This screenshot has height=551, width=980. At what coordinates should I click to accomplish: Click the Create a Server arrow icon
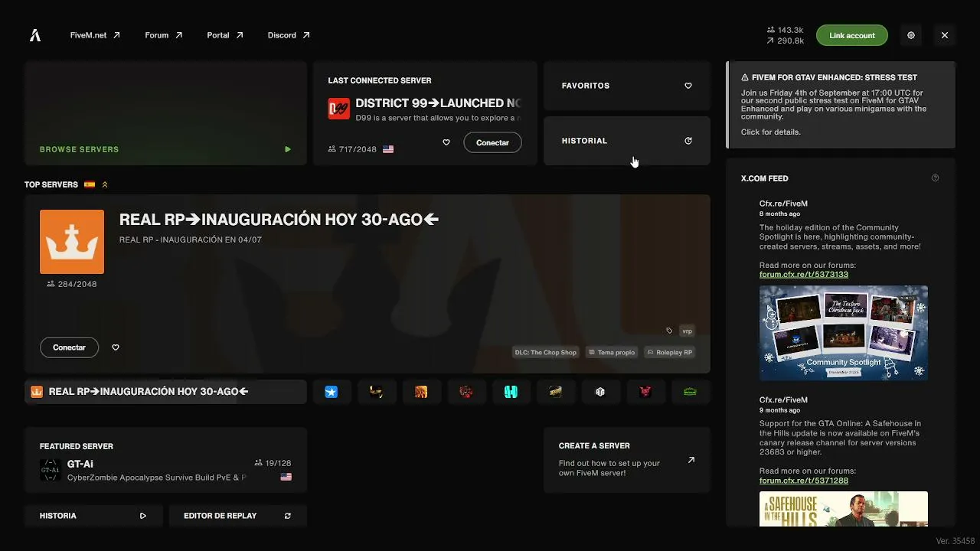691,460
